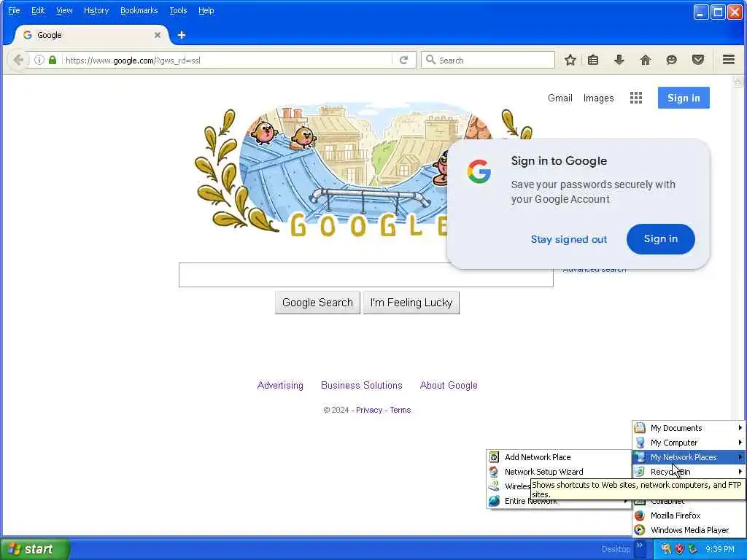
Task: Click Sign in inside the Google popup
Action: pos(661,239)
